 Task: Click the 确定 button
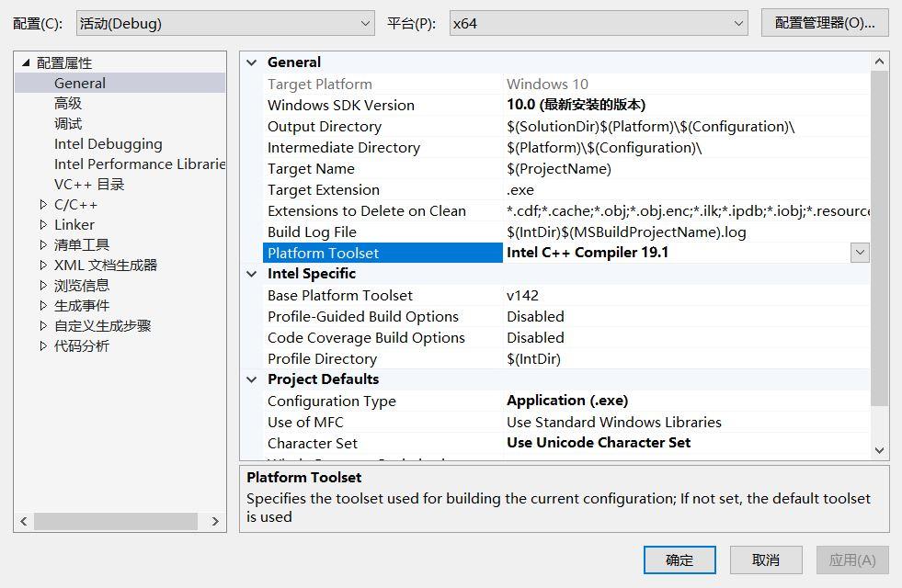[x=679, y=560]
